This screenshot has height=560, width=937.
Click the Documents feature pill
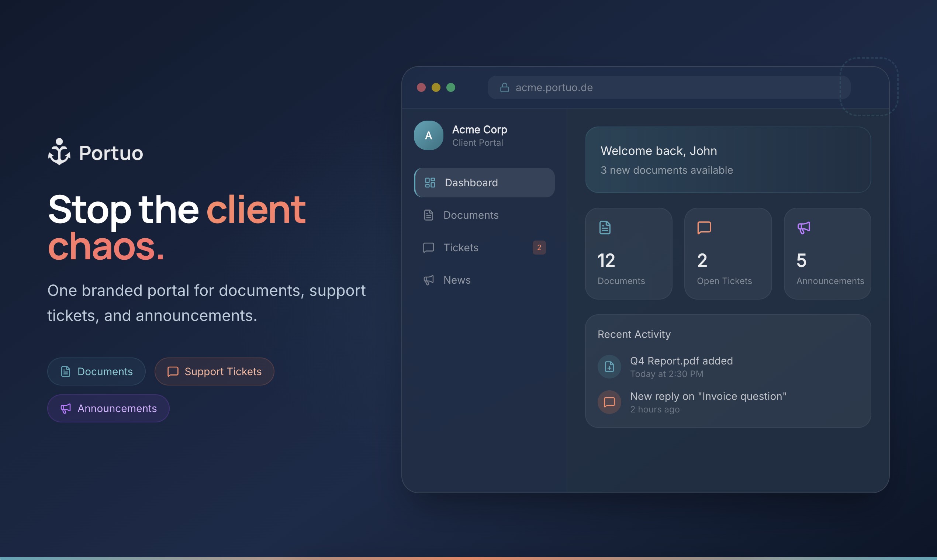tap(96, 371)
